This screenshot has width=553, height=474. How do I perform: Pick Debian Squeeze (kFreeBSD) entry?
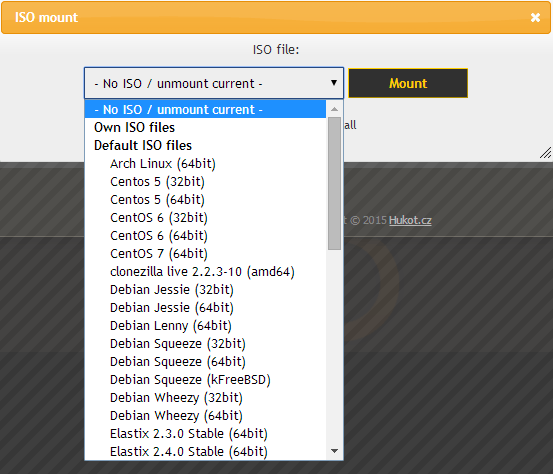coord(205,379)
